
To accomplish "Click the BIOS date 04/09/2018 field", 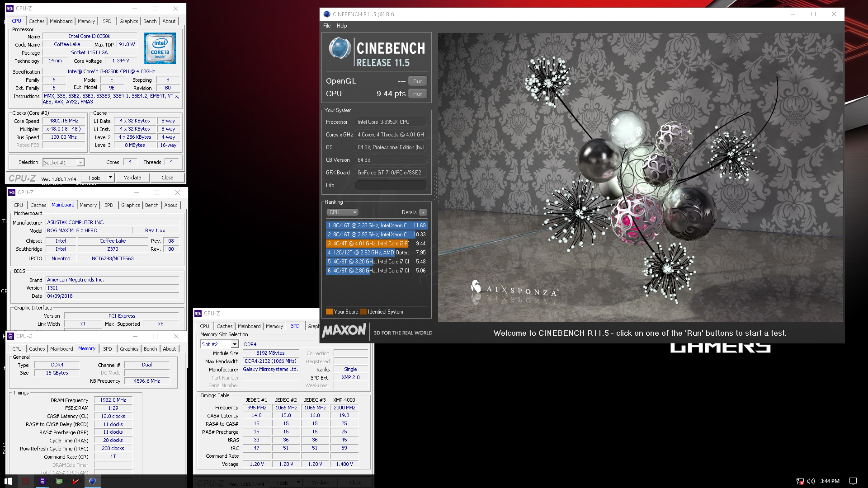I will coord(113,296).
